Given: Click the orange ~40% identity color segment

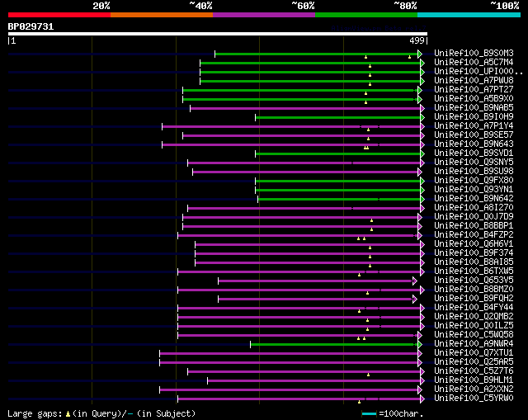Looking at the screenshot, I should [x=162, y=15].
